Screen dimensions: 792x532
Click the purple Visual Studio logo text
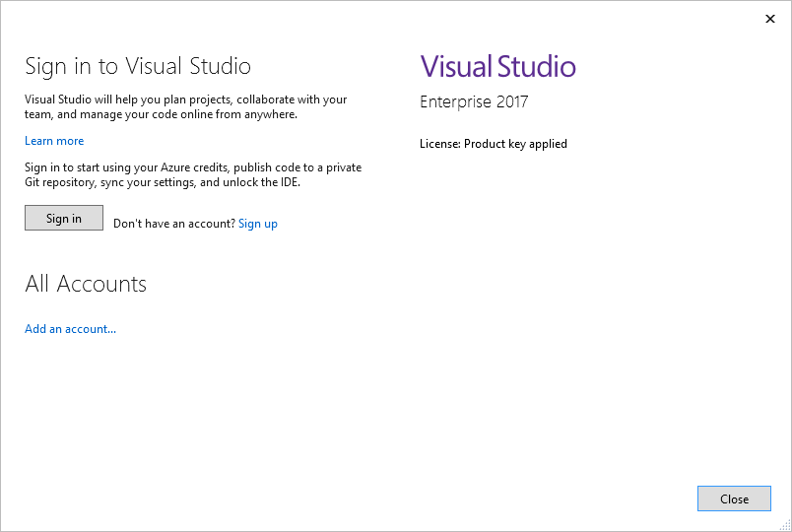(x=498, y=67)
